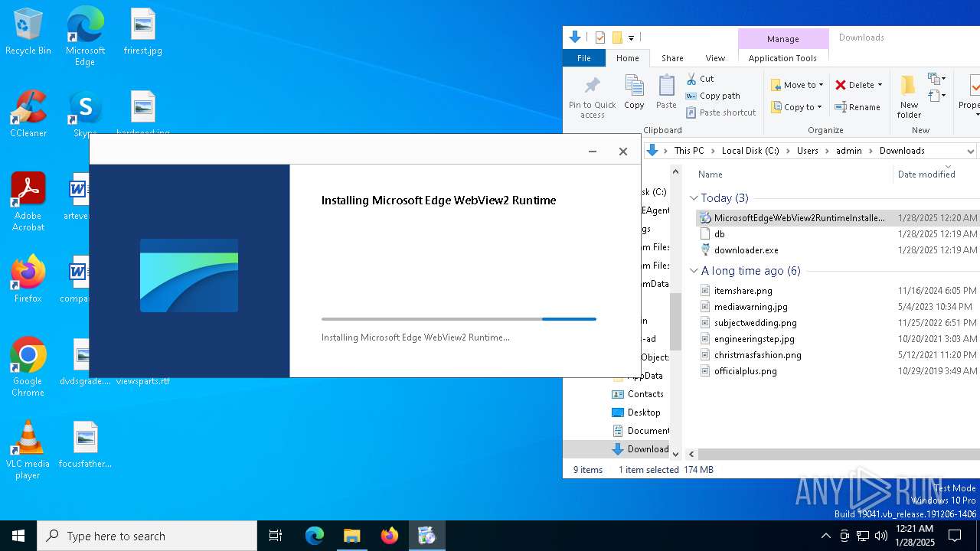This screenshot has height=551, width=980.
Task: Click the Downloads arrow icon in title bar
Action: coord(576,37)
